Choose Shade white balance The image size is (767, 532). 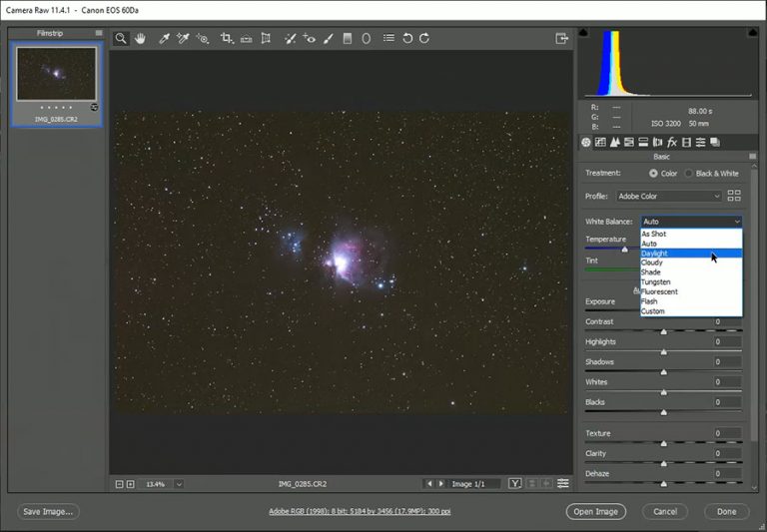coord(692,272)
